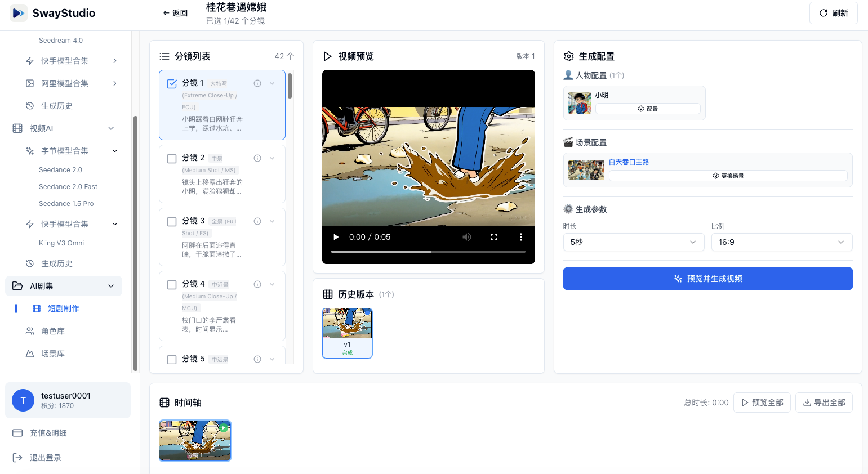Click the SwayStudio logo icon
Screen dimensions: 868x474
[19, 13]
